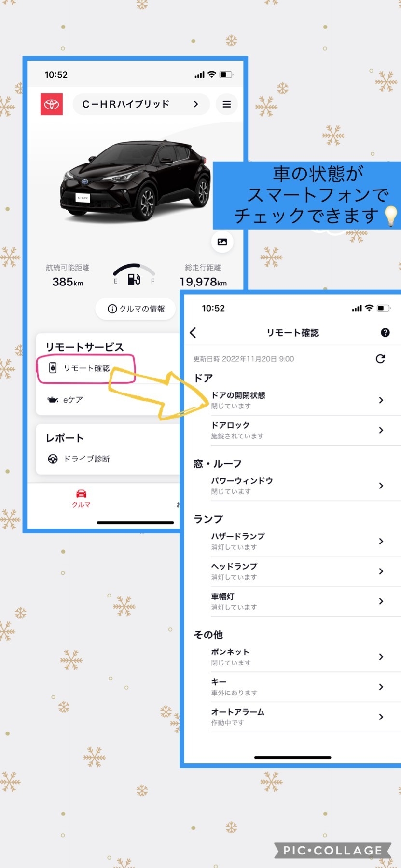The image size is (401, 868).
Task: Tap the eケア engine oil icon
Action: click(x=53, y=400)
